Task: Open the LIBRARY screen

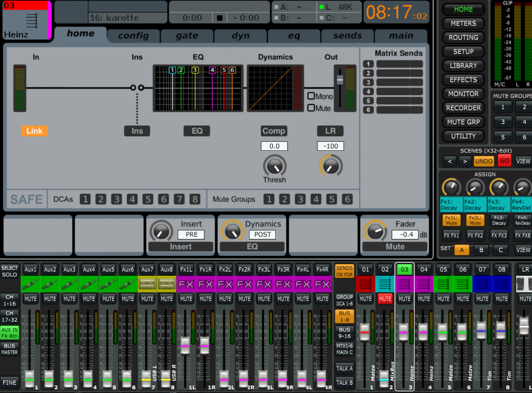Action: tap(463, 66)
